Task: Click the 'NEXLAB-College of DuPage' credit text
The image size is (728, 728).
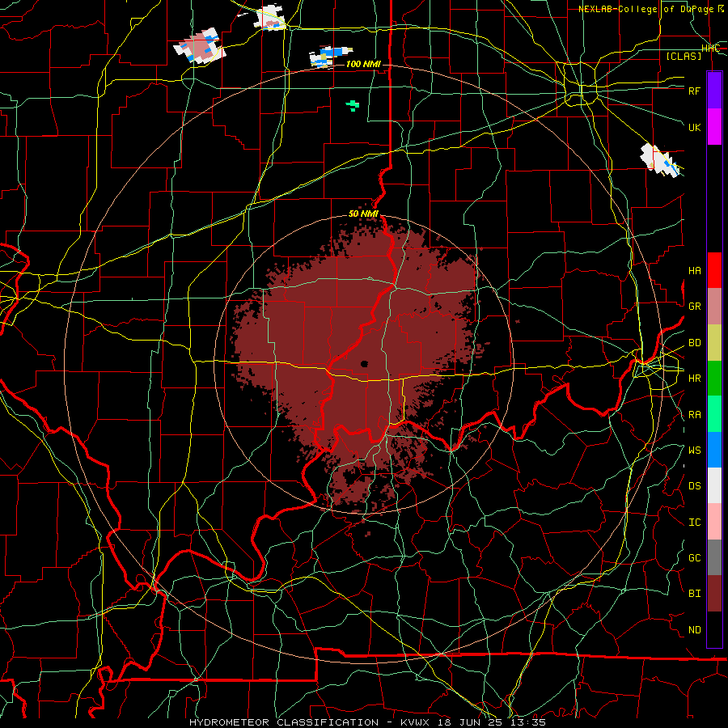Action: (x=645, y=9)
